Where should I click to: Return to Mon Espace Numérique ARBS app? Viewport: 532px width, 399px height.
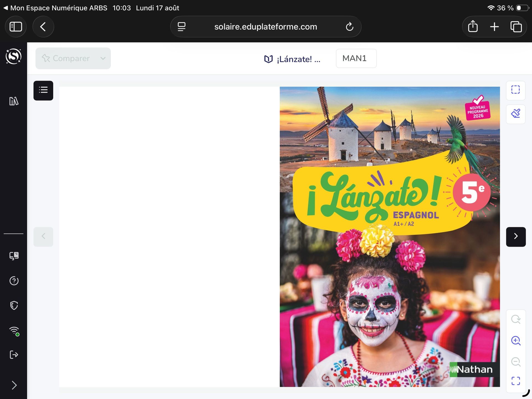55,8
